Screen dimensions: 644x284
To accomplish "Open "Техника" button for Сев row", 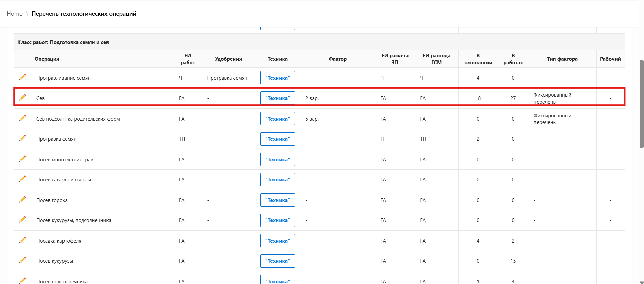I will point(277,98).
